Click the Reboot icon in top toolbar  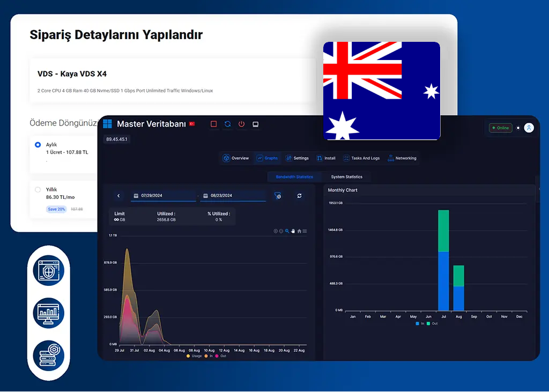click(x=227, y=124)
